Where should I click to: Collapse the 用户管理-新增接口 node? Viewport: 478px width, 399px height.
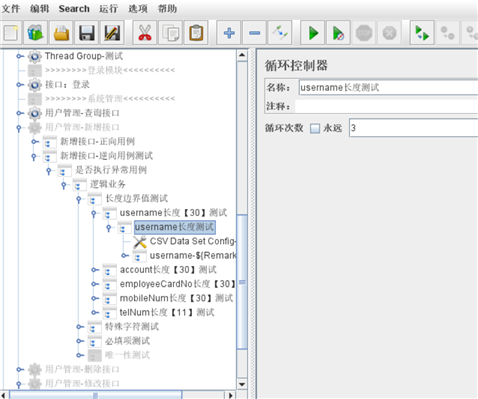pyautogui.click(x=19, y=128)
